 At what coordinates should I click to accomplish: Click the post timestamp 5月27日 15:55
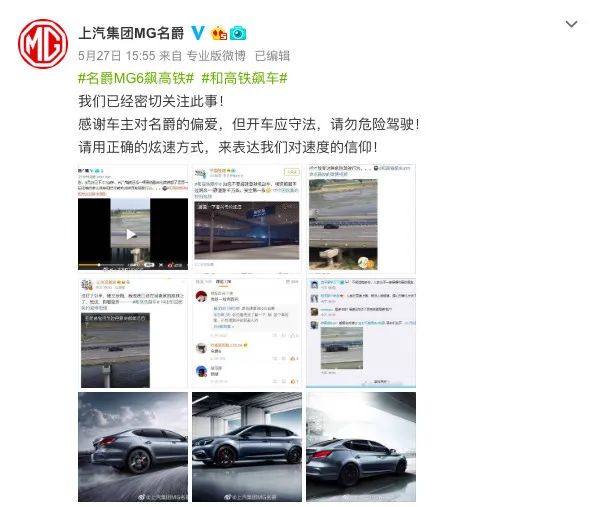pos(116,56)
